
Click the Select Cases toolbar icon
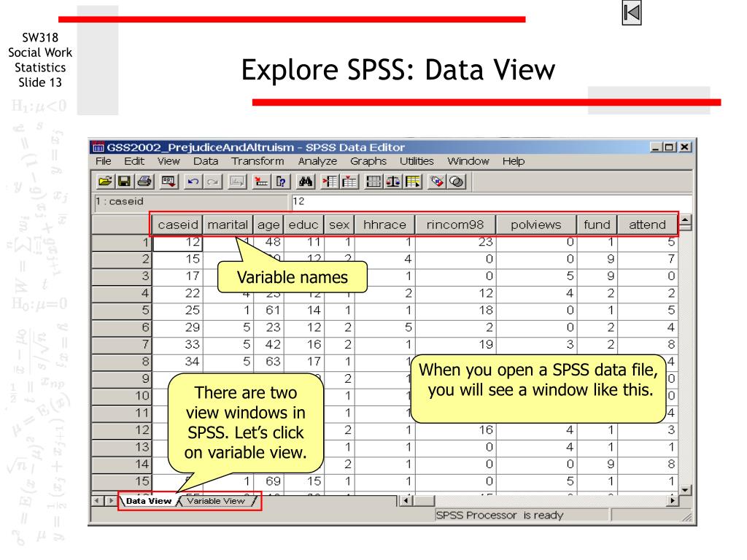413,182
